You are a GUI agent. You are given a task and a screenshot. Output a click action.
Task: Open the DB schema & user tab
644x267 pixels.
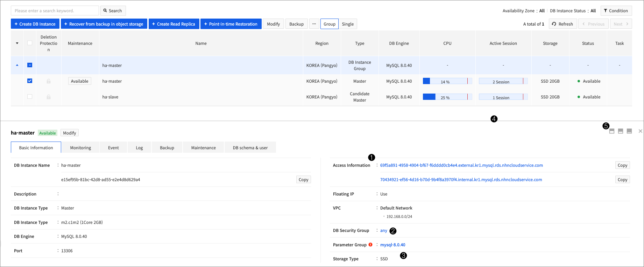click(250, 148)
